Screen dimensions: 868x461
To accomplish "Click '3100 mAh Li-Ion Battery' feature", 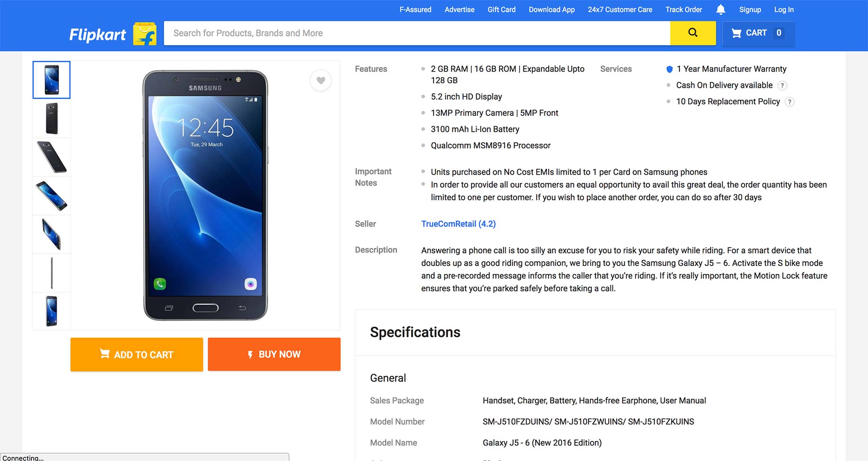I will click(475, 129).
